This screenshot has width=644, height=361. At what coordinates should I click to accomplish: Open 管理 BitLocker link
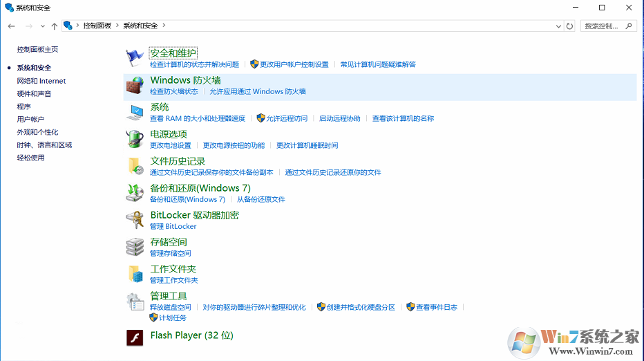[x=173, y=227]
